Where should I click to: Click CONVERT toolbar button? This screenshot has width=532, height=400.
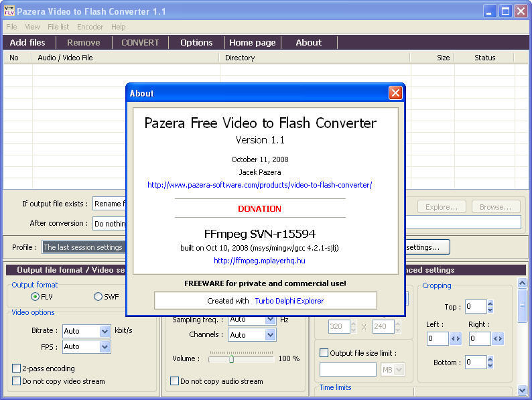(x=140, y=42)
